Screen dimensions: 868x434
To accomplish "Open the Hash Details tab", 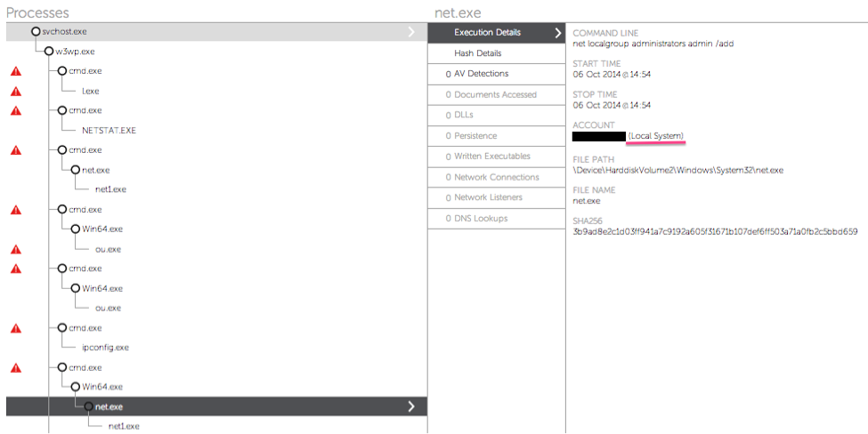I will coord(497,53).
